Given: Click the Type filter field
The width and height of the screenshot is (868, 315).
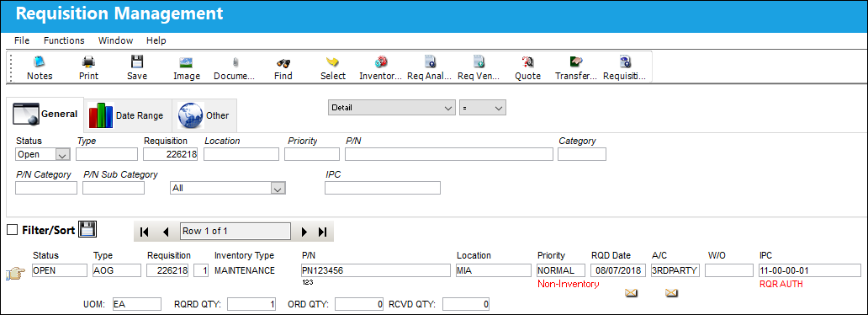Looking at the screenshot, I should [x=107, y=154].
